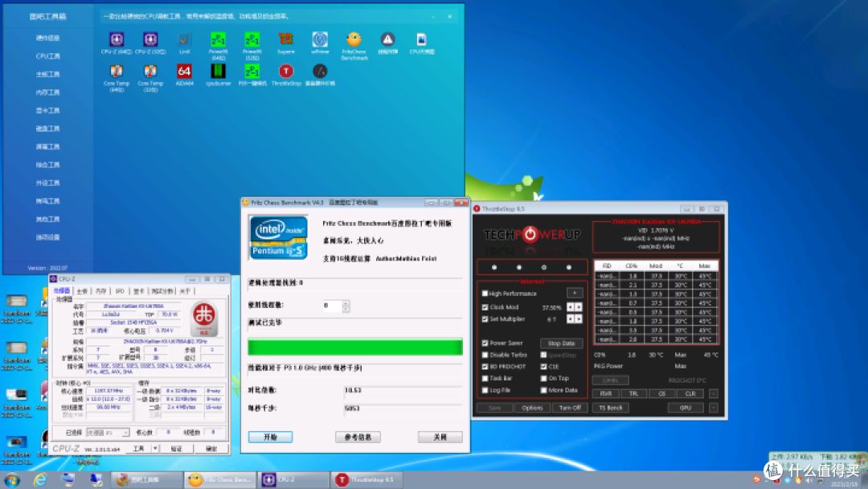868x489 pixels.
Task: Click the TechPowerUp power logo in ThrottleStop
Action: click(530, 235)
